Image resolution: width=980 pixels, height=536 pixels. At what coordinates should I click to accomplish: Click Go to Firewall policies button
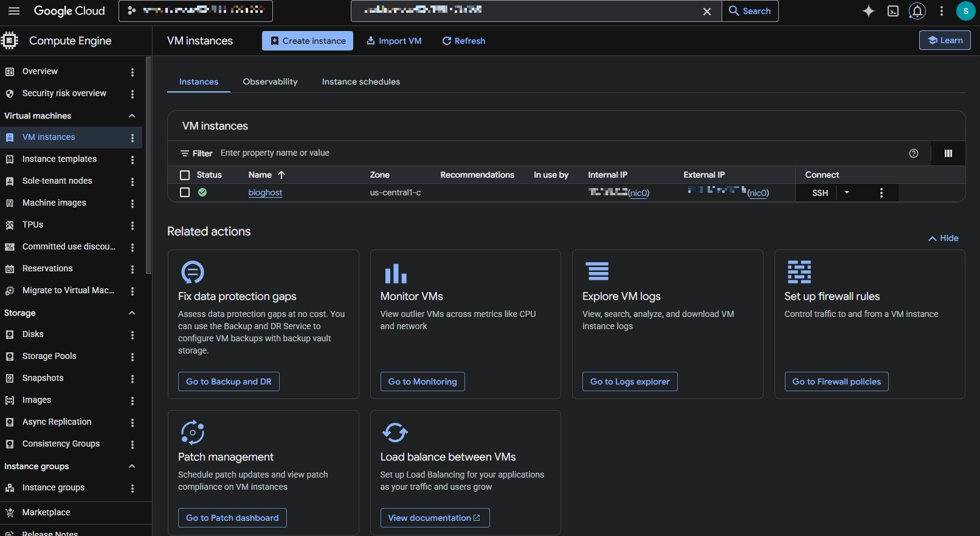pyautogui.click(x=837, y=381)
